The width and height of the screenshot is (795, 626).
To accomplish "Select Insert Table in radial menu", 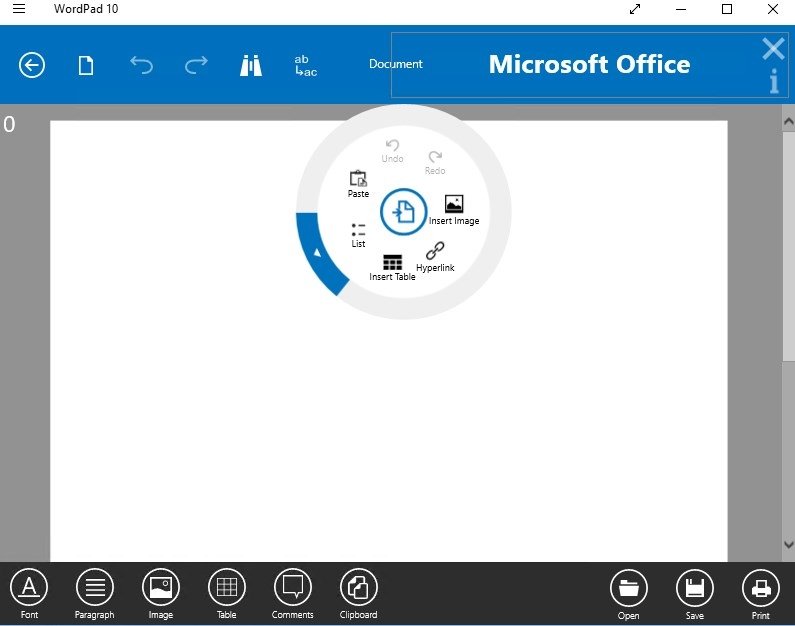I will tap(392, 268).
